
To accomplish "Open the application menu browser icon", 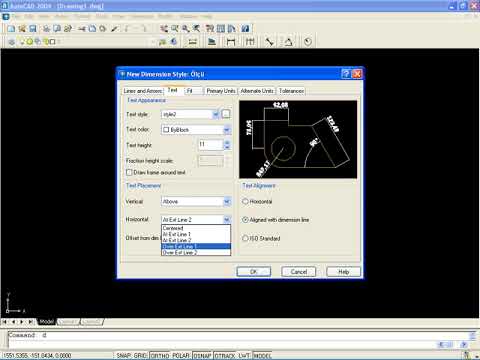I will point(6,17).
